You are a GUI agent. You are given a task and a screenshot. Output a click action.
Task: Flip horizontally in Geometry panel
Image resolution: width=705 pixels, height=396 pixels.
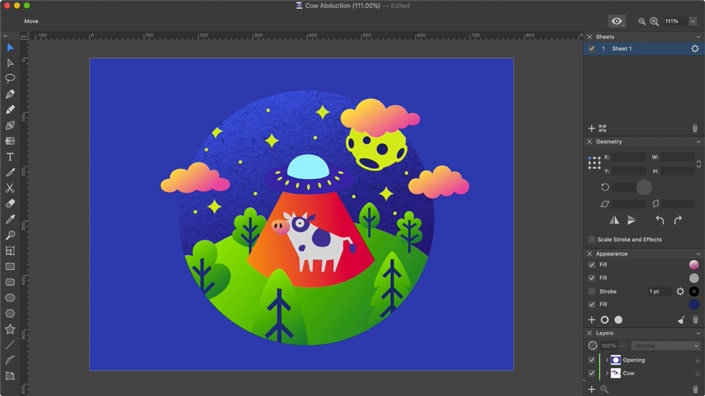[x=614, y=220]
